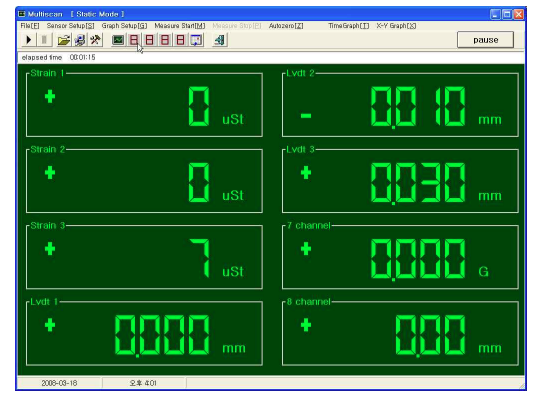Select the Lvdt 3 panel label

tap(300, 149)
